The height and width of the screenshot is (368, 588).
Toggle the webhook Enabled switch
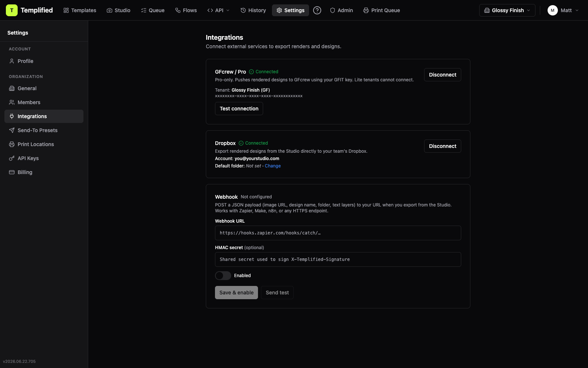tap(223, 276)
